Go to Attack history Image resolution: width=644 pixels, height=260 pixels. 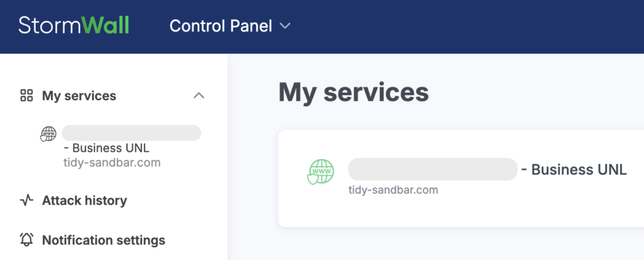tap(84, 201)
